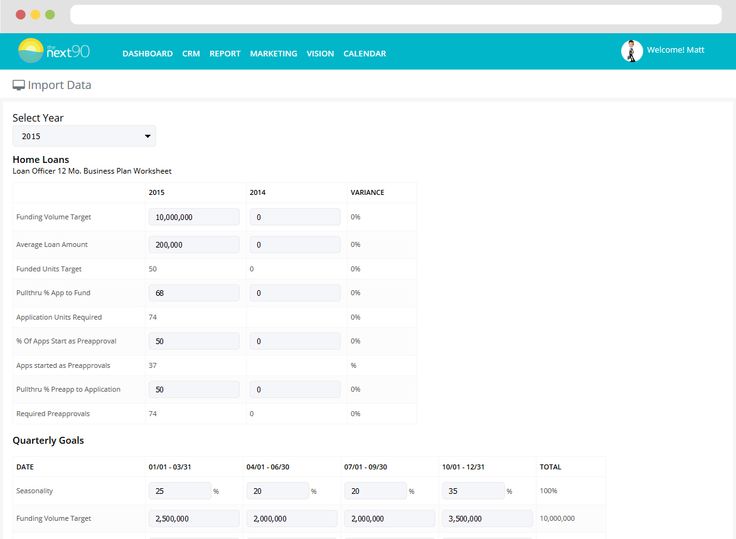This screenshot has width=736, height=539.
Task: Click the red close window button
Action: 21,15
